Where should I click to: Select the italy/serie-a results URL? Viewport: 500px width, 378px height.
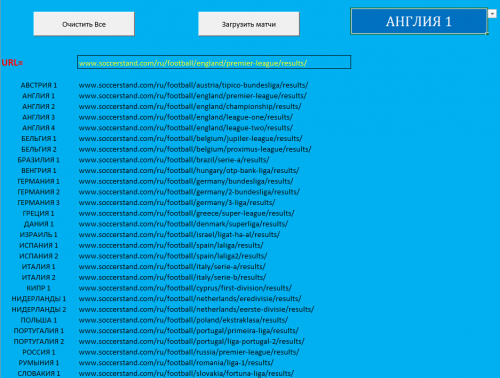click(x=172, y=267)
